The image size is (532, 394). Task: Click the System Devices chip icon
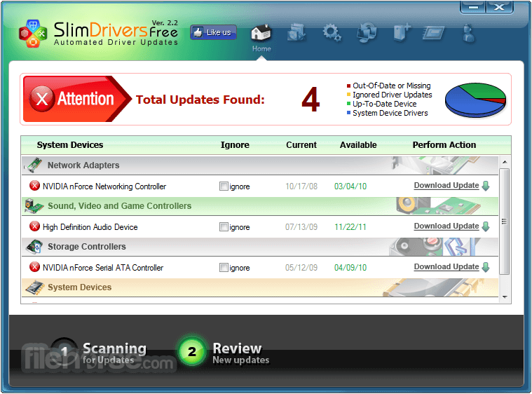pyautogui.click(x=35, y=287)
